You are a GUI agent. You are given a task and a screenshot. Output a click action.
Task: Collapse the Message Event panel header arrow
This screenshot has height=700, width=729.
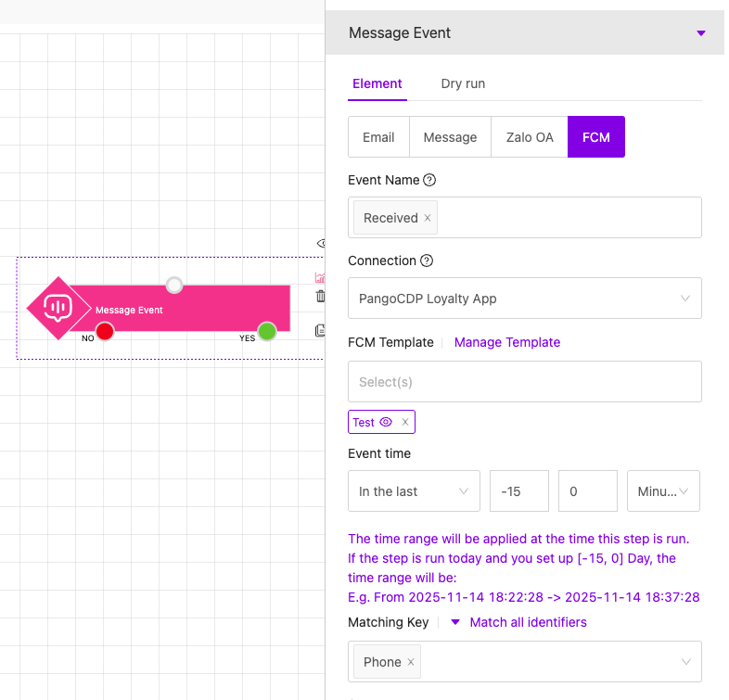[x=701, y=33]
